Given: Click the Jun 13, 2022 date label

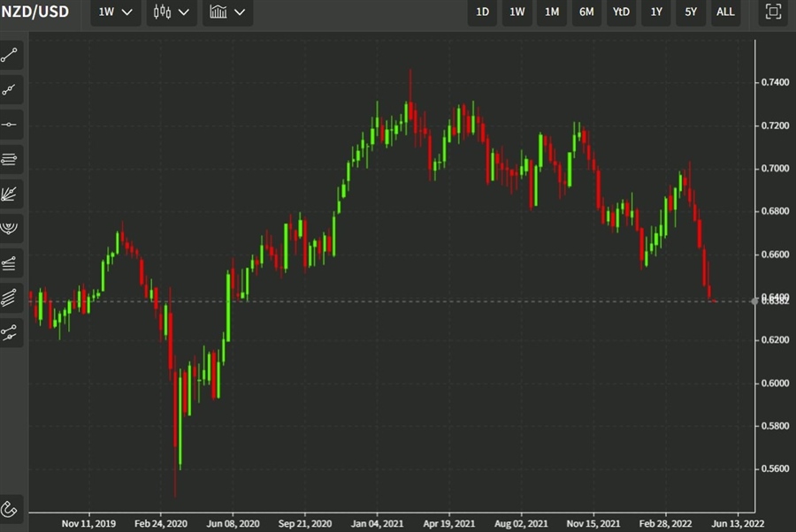Looking at the screenshot, I should tap(738, 523).
